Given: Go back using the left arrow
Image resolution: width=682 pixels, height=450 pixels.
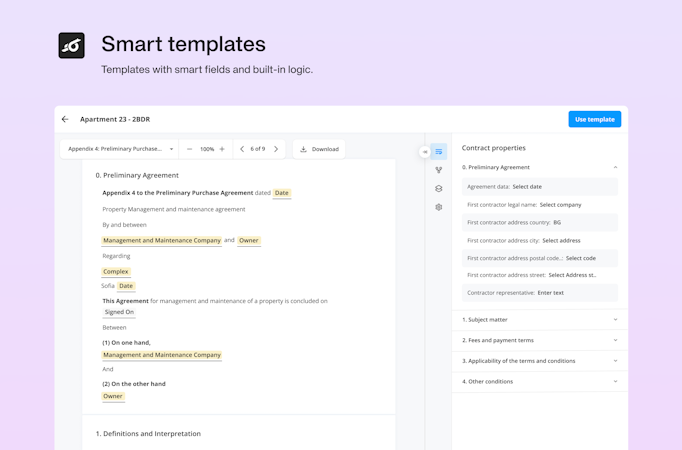Looking at the screenshot, I should pyautogui.click(x=65, y=120).
